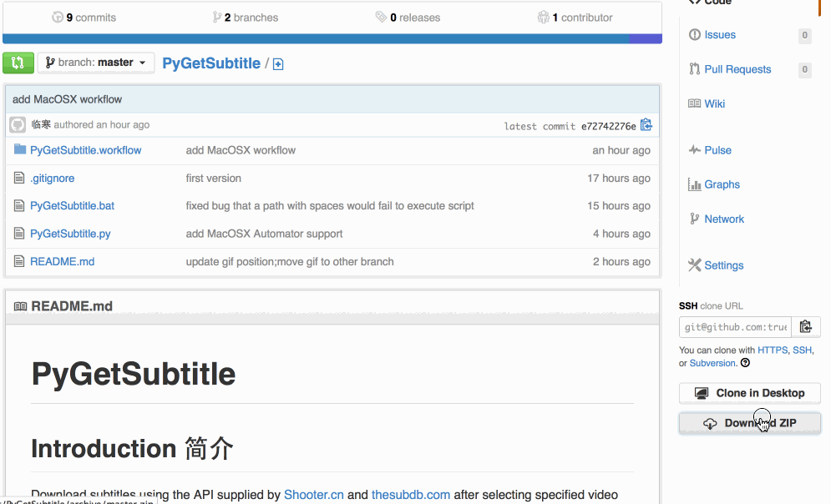Open the .gitignore file
The height and width of the screenshot is (504, 831).
[53, 179]
